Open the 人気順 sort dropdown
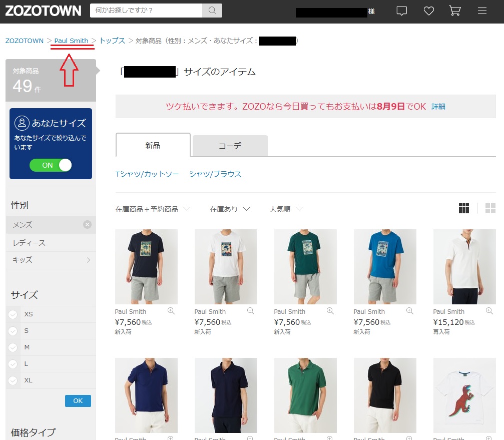The height and width of the screenshot is (440, 504). point(286,209)
